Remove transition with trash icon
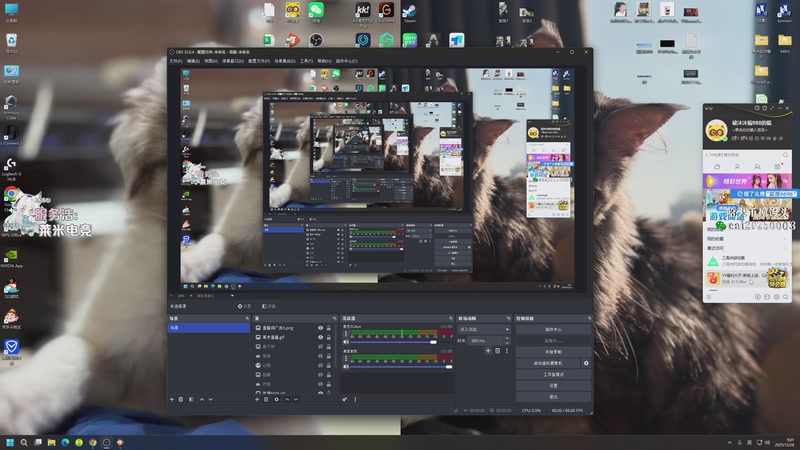 pos(497,351)
